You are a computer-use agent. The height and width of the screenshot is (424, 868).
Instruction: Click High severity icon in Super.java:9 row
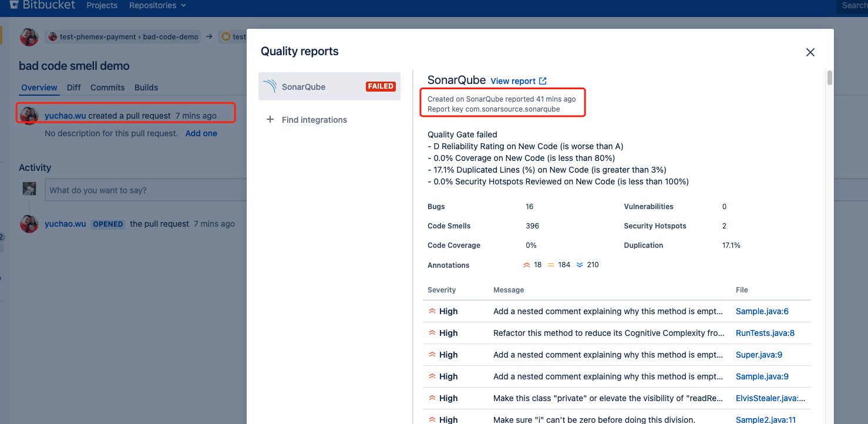click(432, 355)
